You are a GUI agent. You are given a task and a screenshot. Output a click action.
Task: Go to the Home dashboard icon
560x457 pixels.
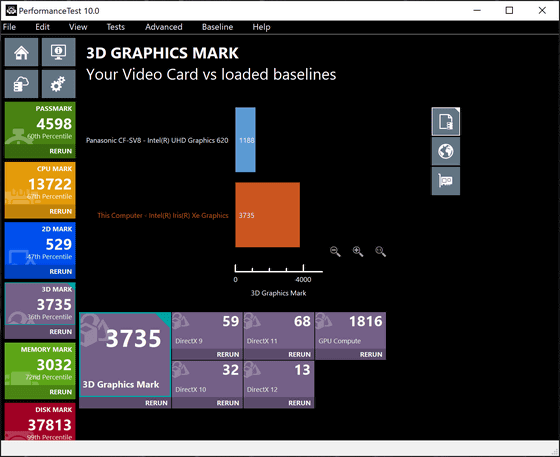pyautogui.click(x=21, y=52)
